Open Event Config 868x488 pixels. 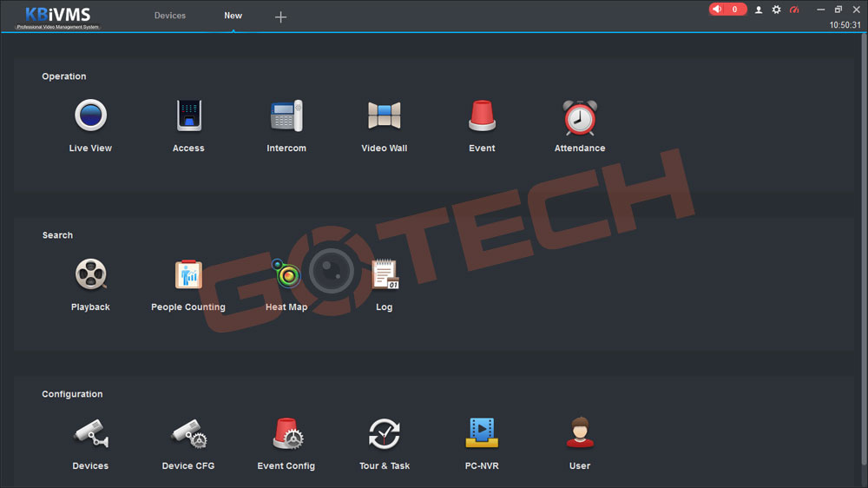(x=286, y=433)
